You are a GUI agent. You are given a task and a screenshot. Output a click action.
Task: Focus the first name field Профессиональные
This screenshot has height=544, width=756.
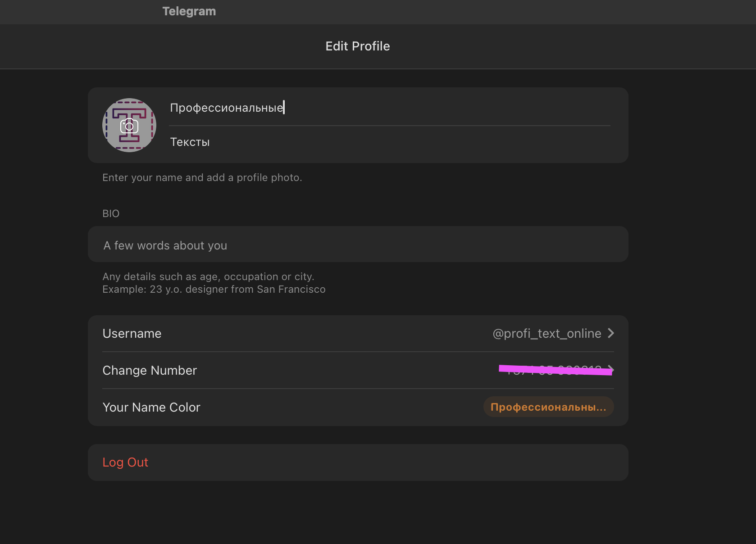tap(226, 108)
